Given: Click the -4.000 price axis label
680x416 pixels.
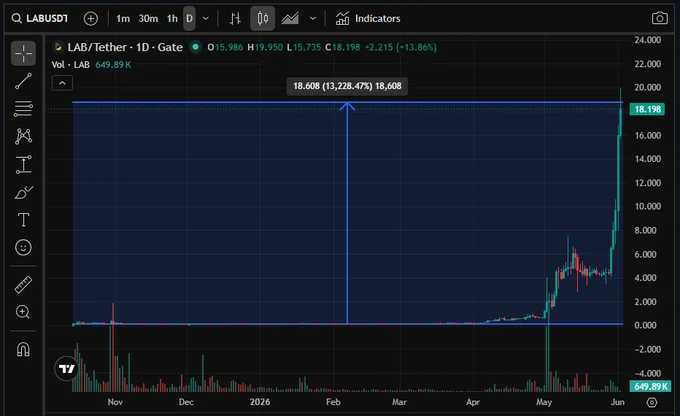Looking at the screenshot, I should pos(647,373).
